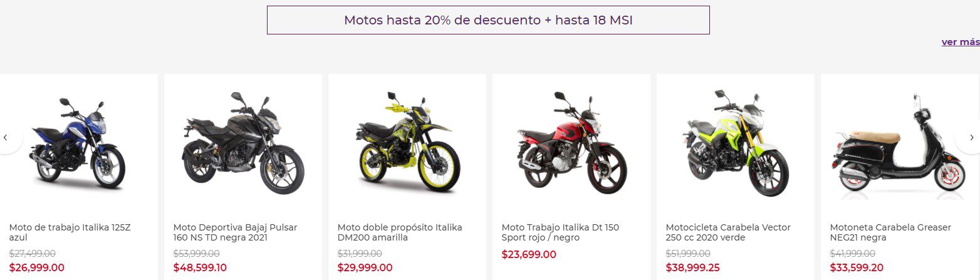Click the next carousel arrow
This screenshot has height=280, width=980.
(971, 137)
